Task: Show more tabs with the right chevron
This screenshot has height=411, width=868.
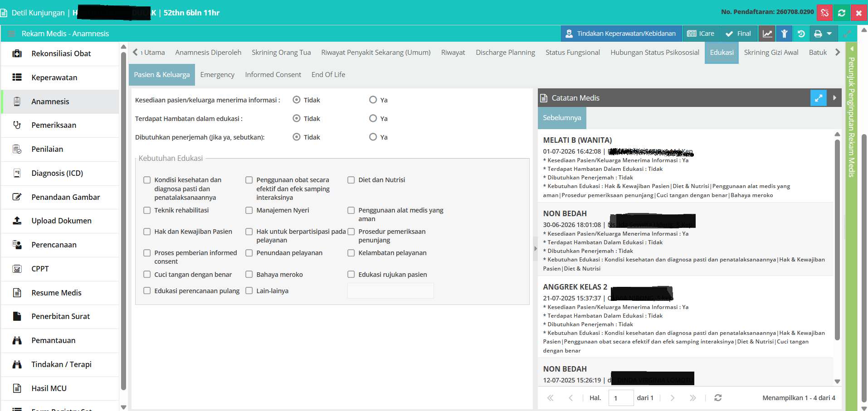Action: click(838, 53)
